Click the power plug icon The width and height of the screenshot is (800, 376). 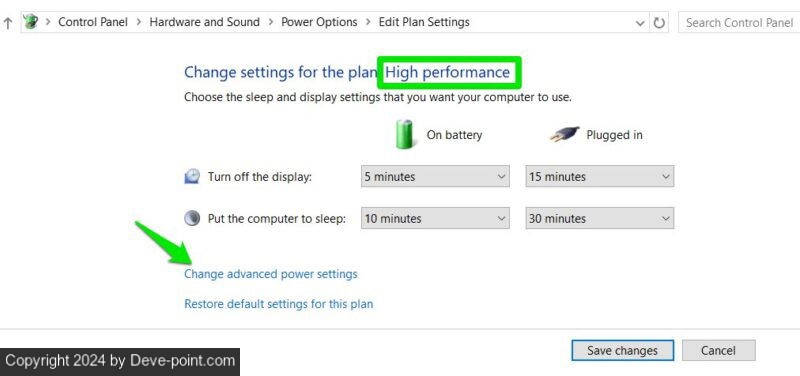[x=565, y=134]
